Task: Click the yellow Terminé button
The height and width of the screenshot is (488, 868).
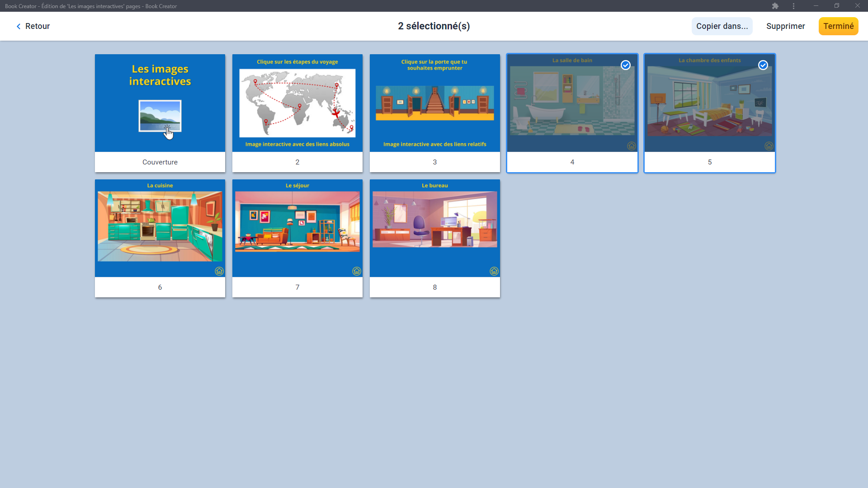Action: pyautogui.click(x=838, y=26)
